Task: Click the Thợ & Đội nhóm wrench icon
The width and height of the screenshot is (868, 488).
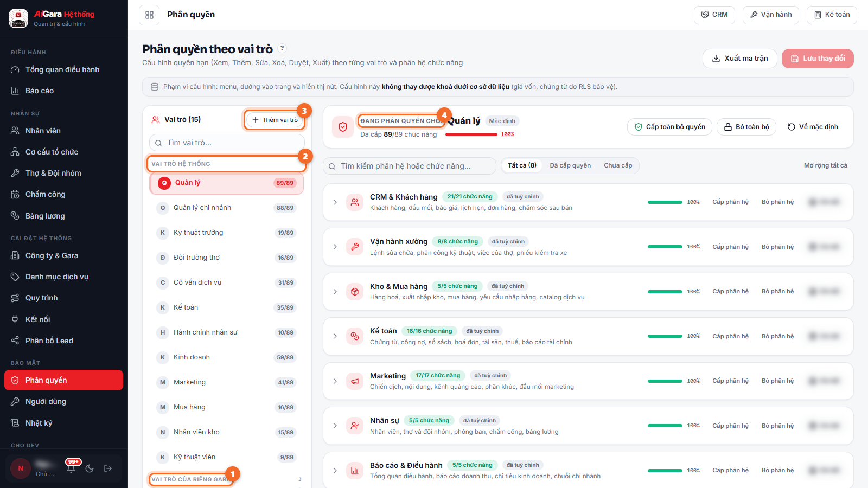Action: [x=15, y=173]
